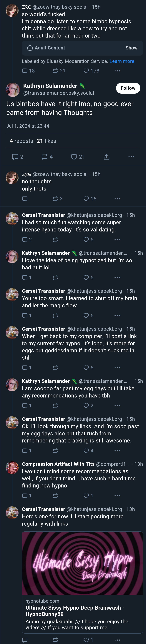Share the main post via share icon
Viewport: 146px width, 644px height.
coord(107,157)
